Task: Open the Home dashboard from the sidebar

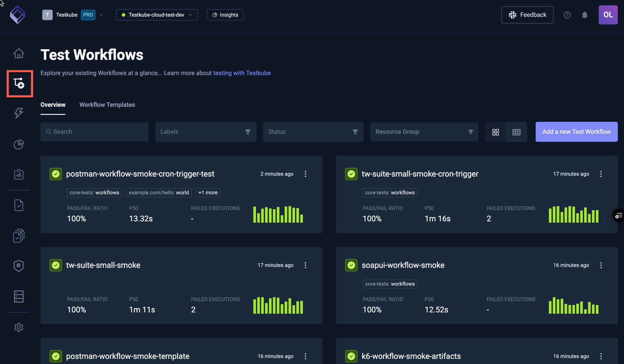Action: pos(19,53)
